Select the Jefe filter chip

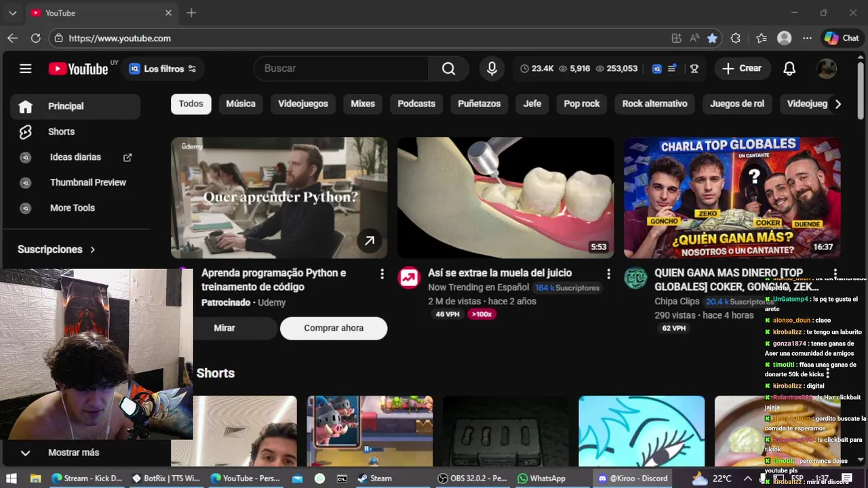(x=532, y=104)
